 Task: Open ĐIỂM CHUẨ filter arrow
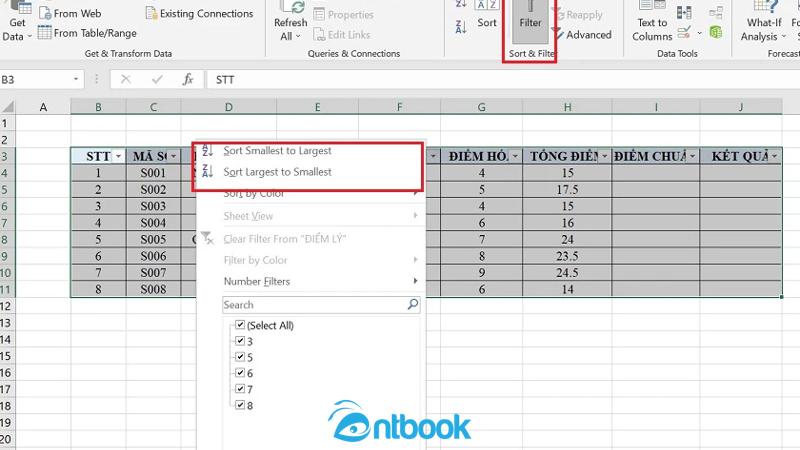click(692, 156)
